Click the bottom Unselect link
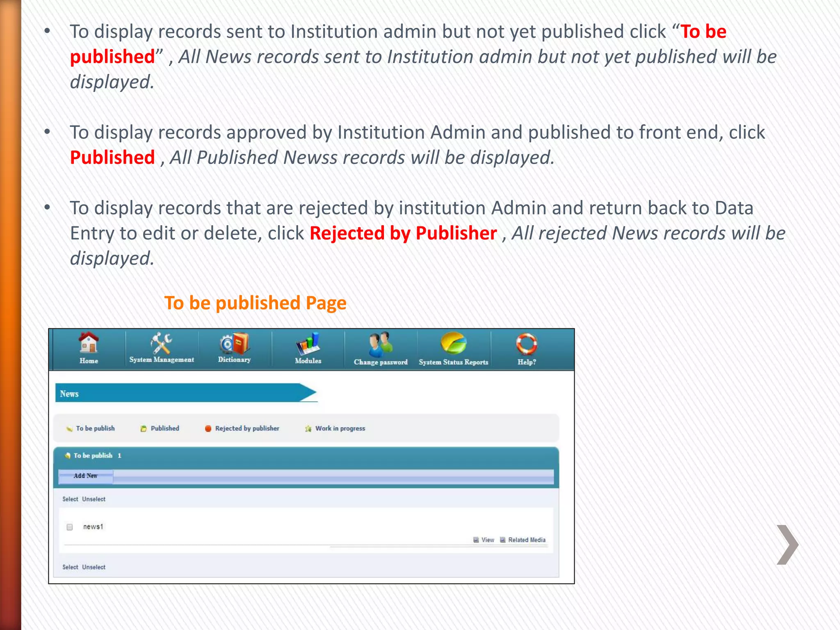The height and width of the screenshot is (630, 840). 94,567
